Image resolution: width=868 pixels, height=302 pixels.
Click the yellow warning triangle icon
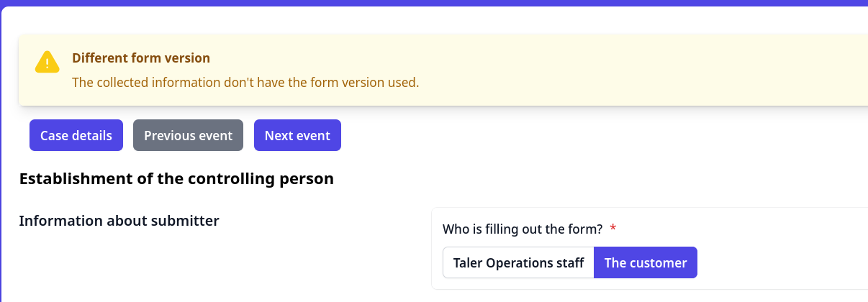point(47,63)
